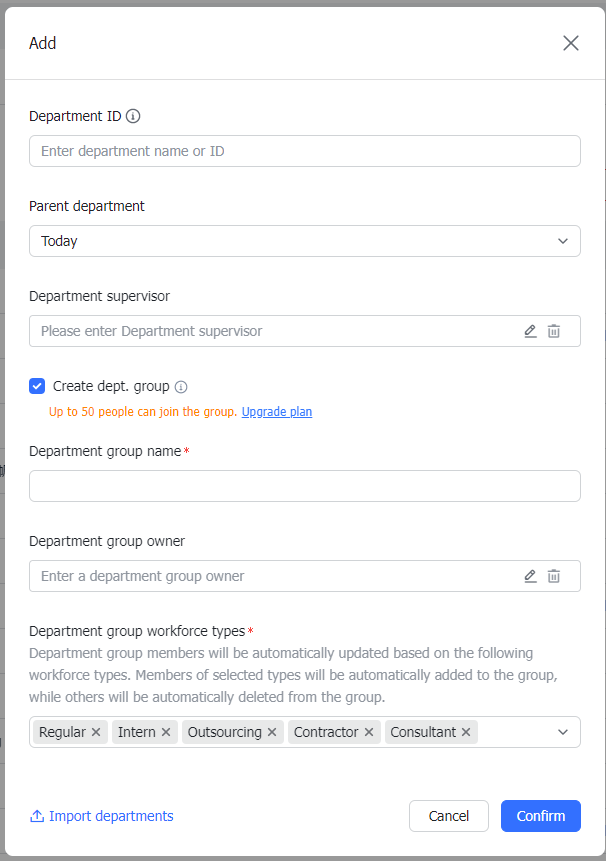Image resolution: width=606 pixels, height=861 pixels.
Task: Edit Department supervisor with pencil icon
Action: 530,331
